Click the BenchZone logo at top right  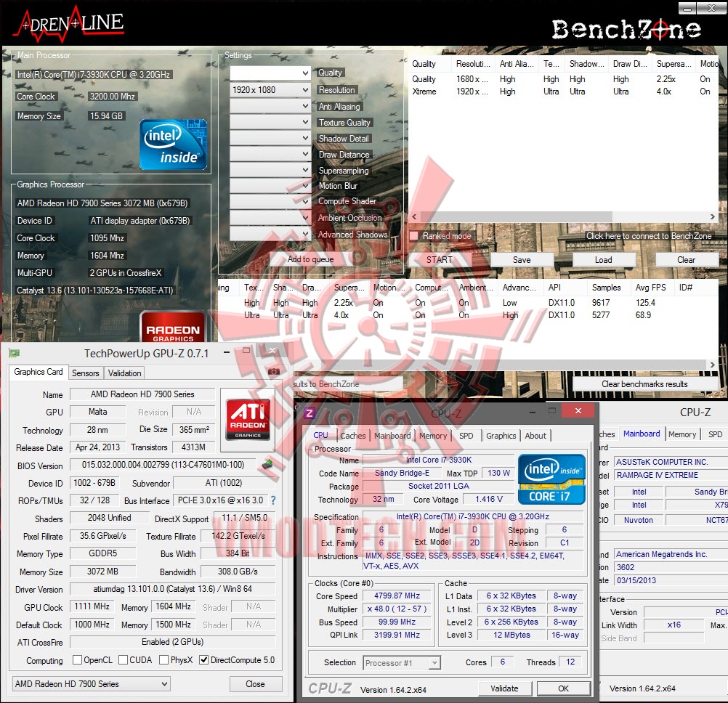coord(626,29)
